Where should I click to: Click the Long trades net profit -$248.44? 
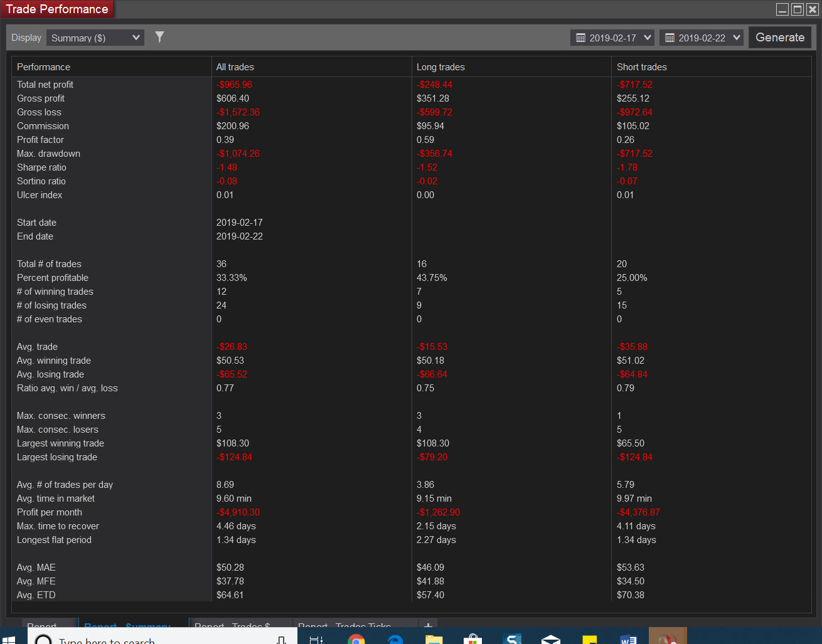434,85
